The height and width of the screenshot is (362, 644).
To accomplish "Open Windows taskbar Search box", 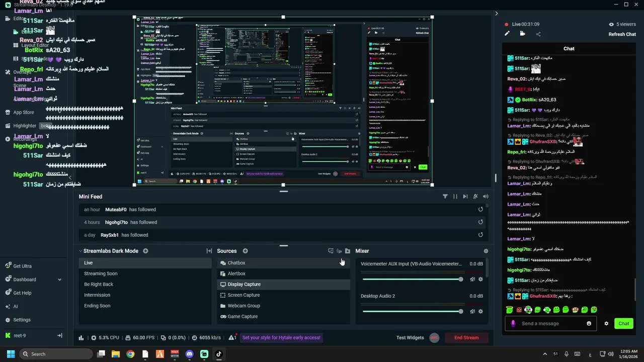I will (x=55, y=354).
